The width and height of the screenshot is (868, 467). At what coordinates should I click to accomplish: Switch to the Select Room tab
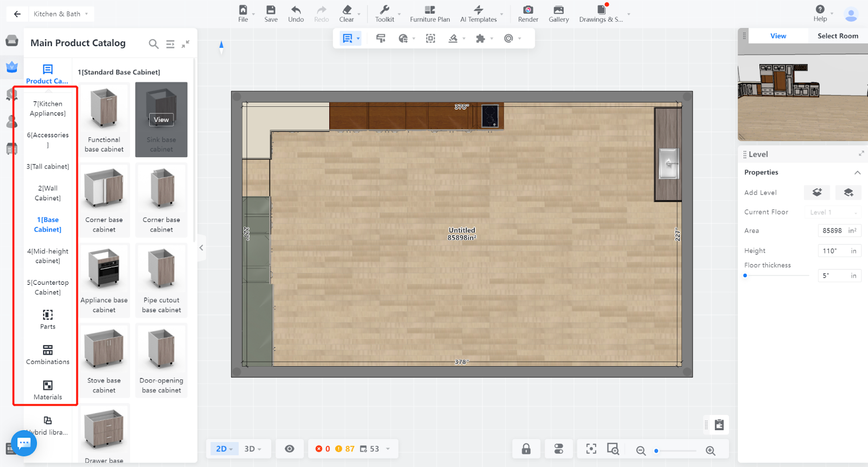[838, 36]
